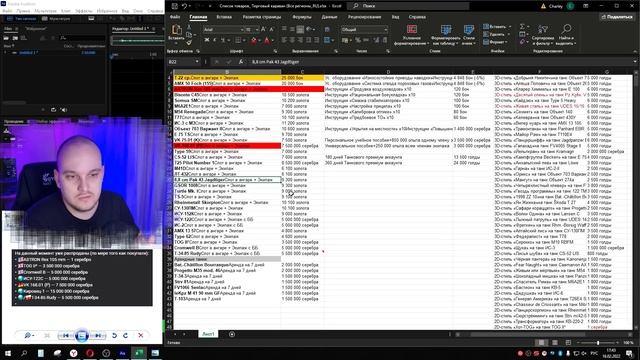Image resolution: width=640 pixels, height=360 pixels.
Task: Click the Audition speaker autoplay icon
Action: (x=64, y=110)
